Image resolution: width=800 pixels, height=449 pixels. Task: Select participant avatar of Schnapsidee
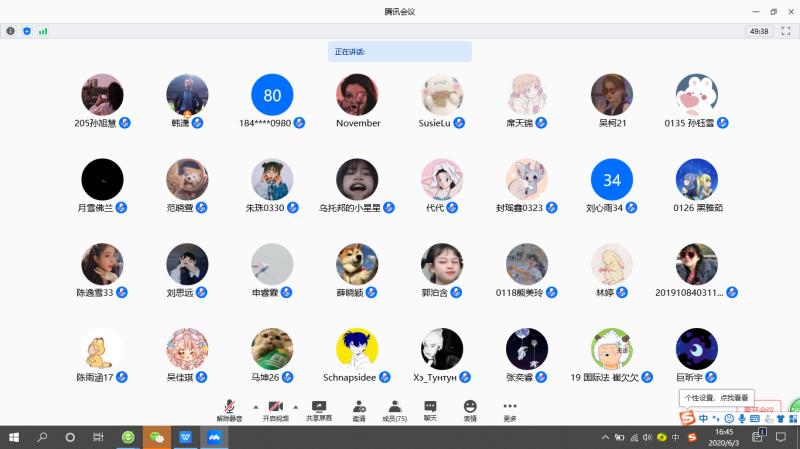[357, 349]
